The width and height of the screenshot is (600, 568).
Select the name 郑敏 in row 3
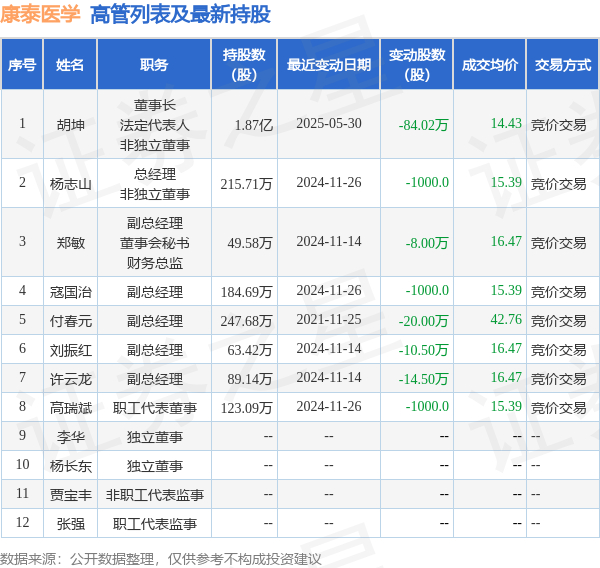click(70, 243)
